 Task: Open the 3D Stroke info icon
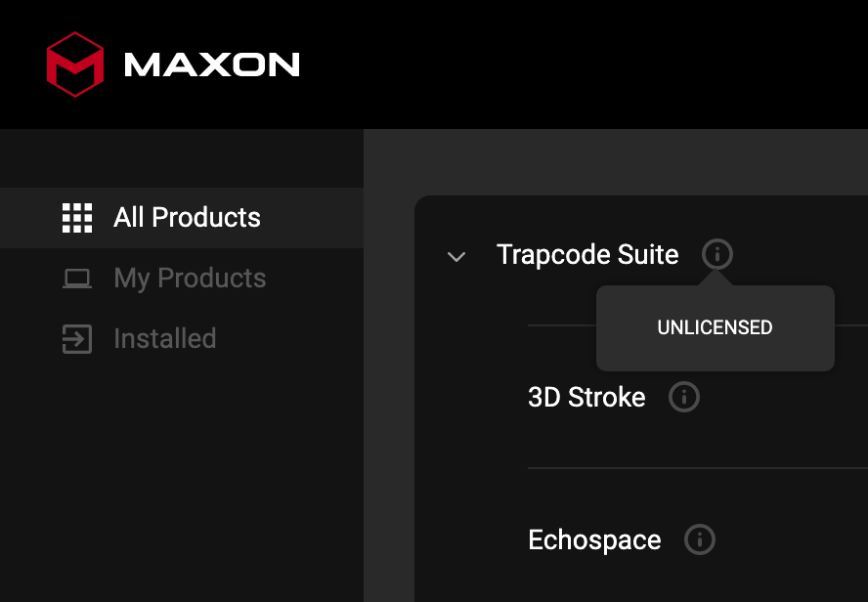coord(684,397)
